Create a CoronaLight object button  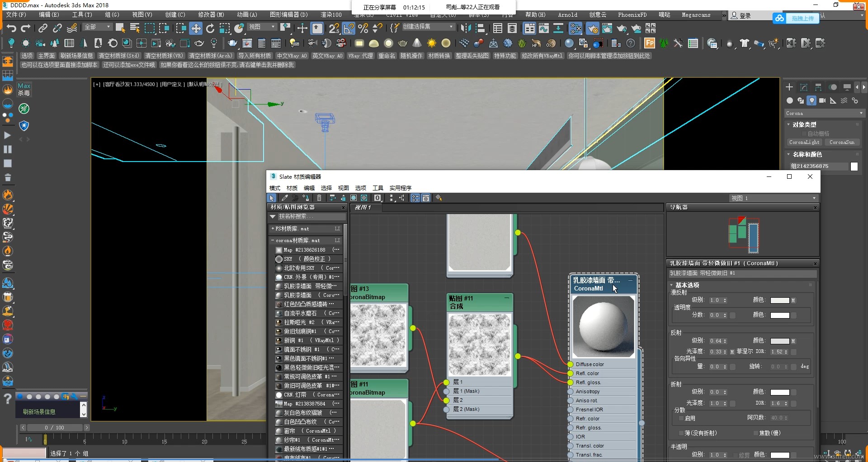pyautogui.click(x=804, y=142)
